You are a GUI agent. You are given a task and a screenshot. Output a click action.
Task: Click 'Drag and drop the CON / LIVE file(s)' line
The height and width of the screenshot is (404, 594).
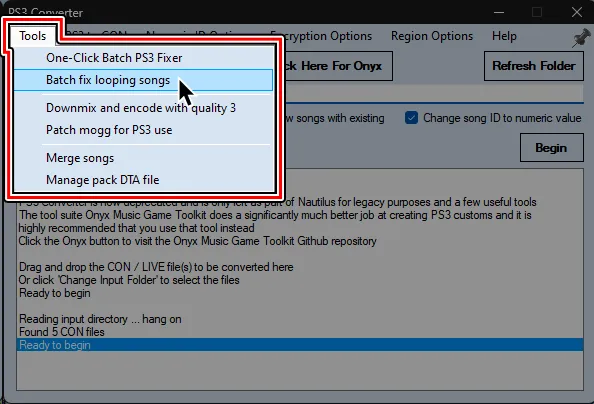[156, 267]
